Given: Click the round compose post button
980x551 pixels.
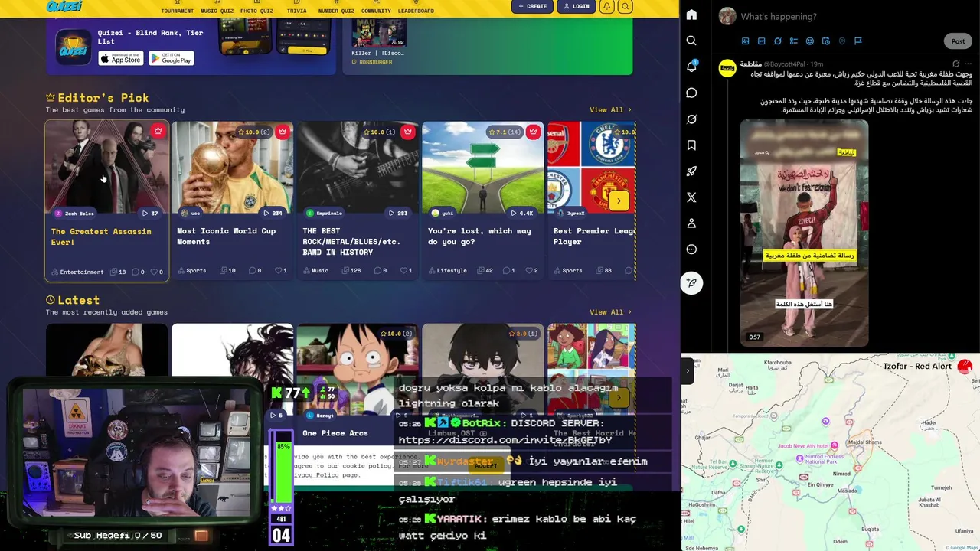Looking at the screenshot, I should coord(691,282).
